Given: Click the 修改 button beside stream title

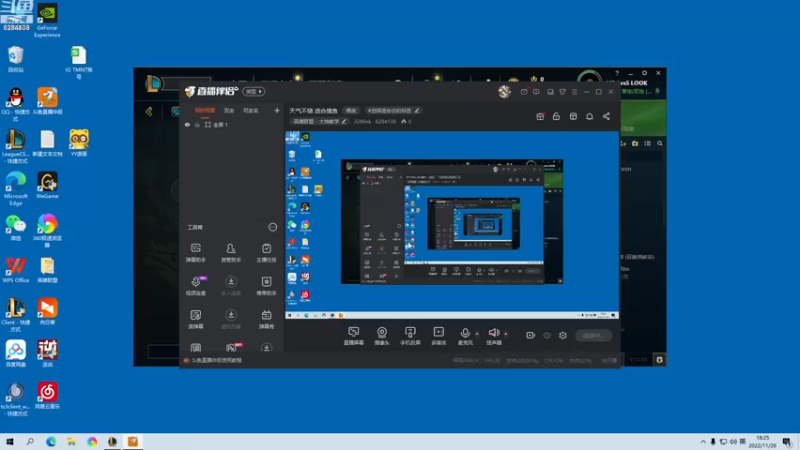Looking at the screenshot, I should point(351,110).
